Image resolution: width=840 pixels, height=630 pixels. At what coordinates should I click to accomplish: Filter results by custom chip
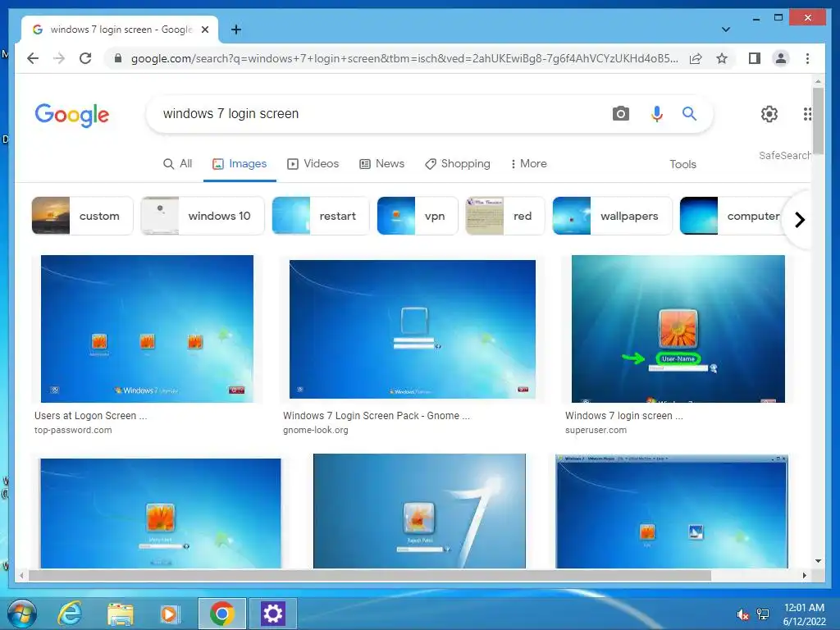click(x=83, y=216)
